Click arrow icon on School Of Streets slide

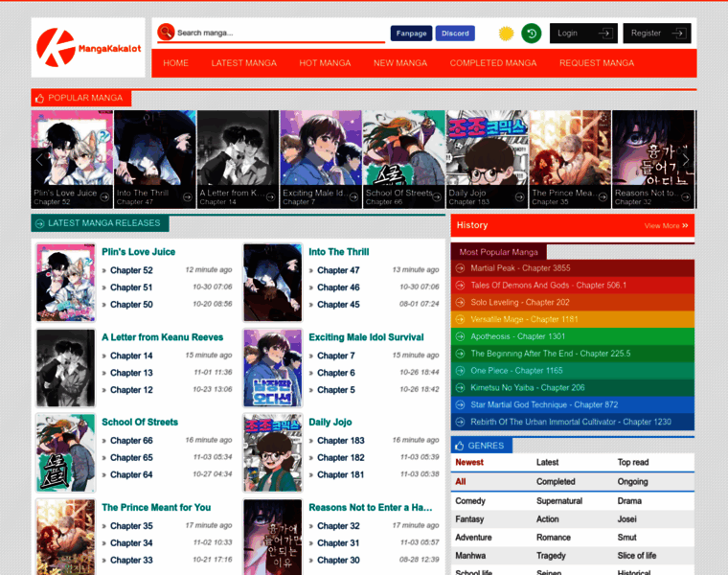pyautogui.click(x=437, y=196)
